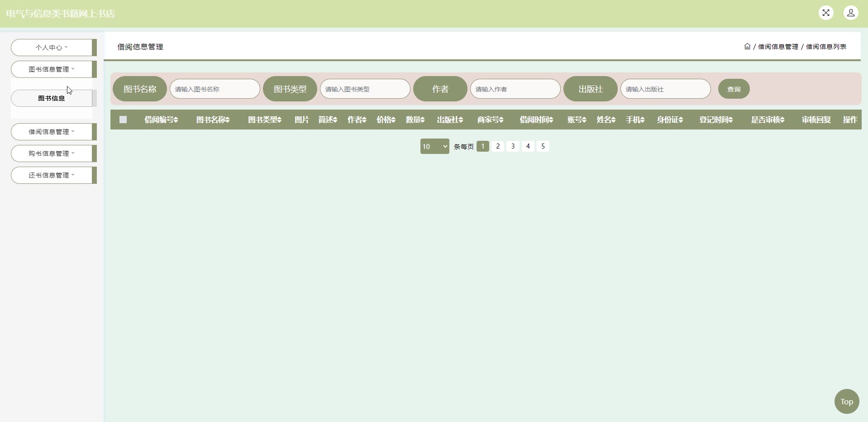Image resolution: width=868 pixels, height=422 pixels.
Task: Sort by 简述 column header
Action: pyautogui.click(x=328, y=120)
